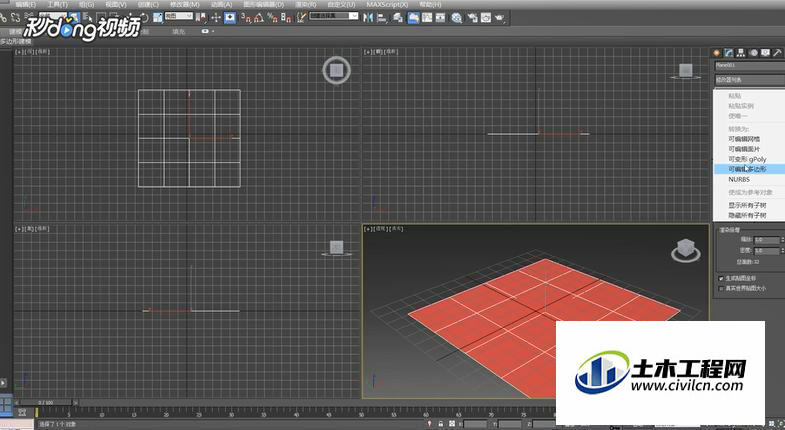Open the named selection sets dropdown
This screenshot has width=785, height=430.
coord(334,16)
